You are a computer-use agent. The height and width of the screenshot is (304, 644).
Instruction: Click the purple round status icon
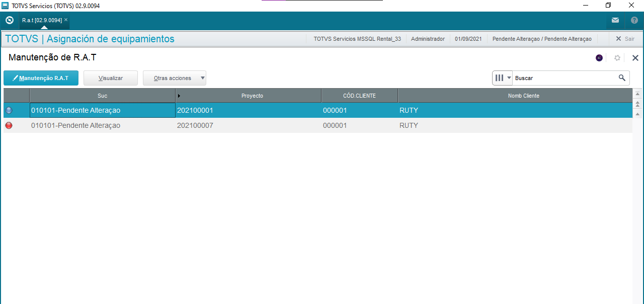pos(599,58)
